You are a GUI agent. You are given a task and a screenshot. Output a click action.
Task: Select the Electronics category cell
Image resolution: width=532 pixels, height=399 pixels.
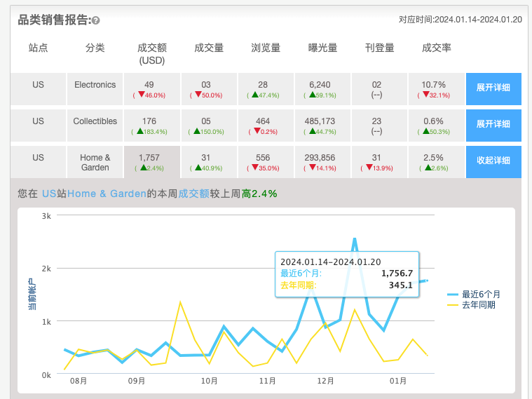(95, 88)
